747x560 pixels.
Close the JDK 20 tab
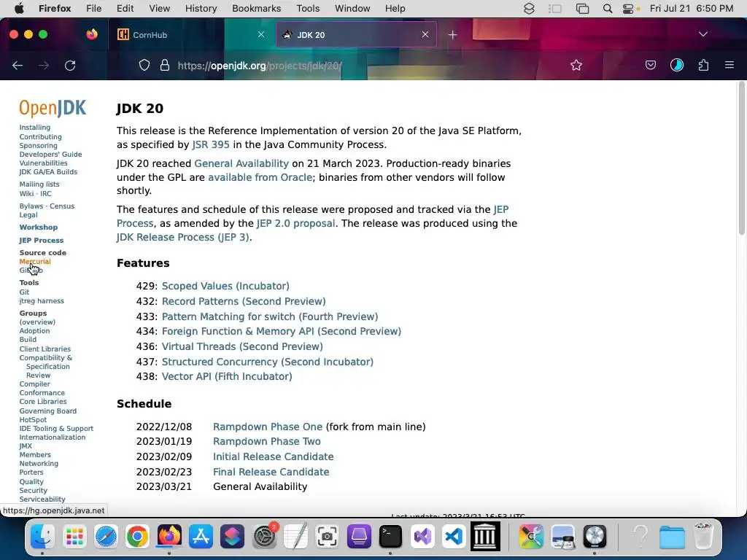[425, 34]
